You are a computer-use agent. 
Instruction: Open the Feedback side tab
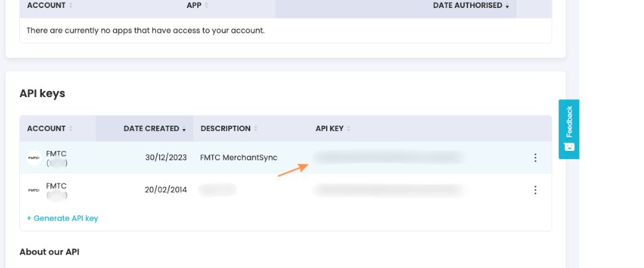pyautogui.click(x=569, y=129)
